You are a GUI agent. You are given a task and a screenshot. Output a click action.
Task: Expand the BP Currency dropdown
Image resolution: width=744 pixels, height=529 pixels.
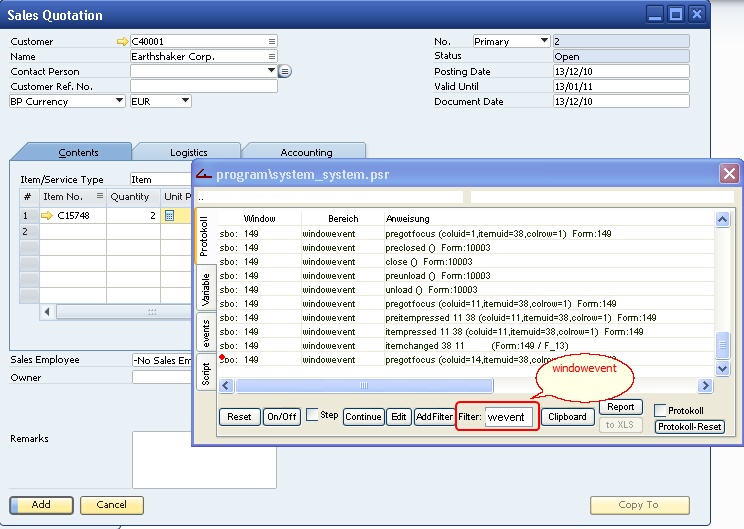click(119, 101)
